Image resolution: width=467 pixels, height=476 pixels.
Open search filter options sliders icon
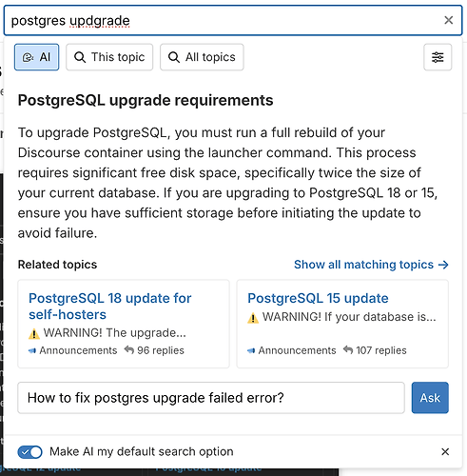tap(438, 57)
